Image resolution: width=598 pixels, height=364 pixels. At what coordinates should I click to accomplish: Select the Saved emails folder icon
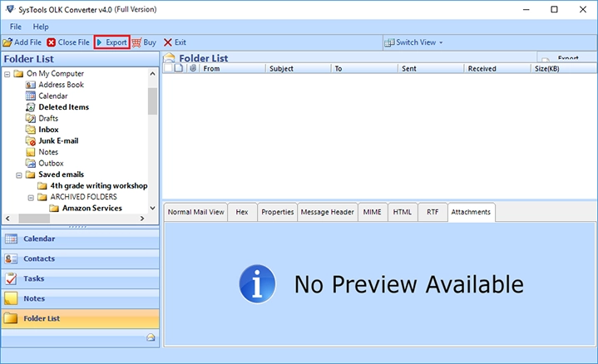tap(31, 175)
